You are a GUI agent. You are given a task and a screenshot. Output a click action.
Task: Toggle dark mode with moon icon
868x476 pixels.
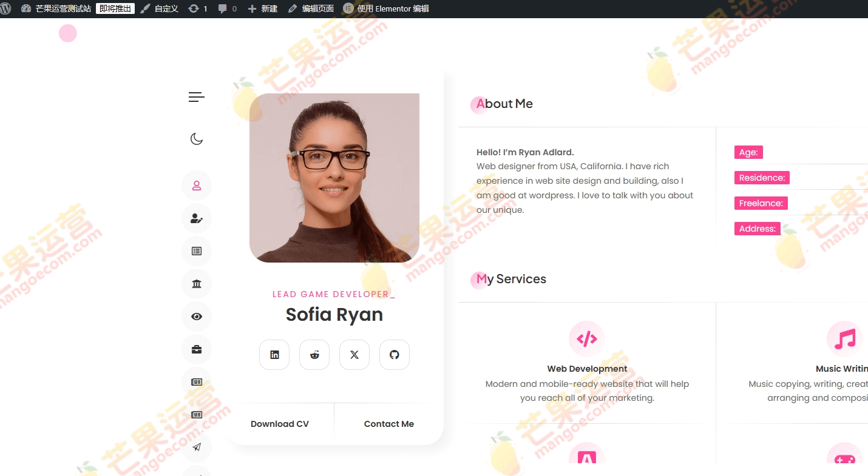196,139
